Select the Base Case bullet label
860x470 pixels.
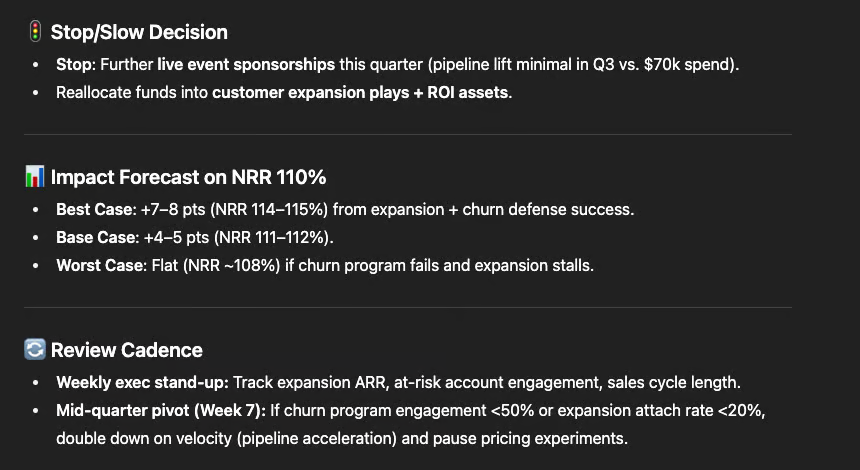[96, 237]
